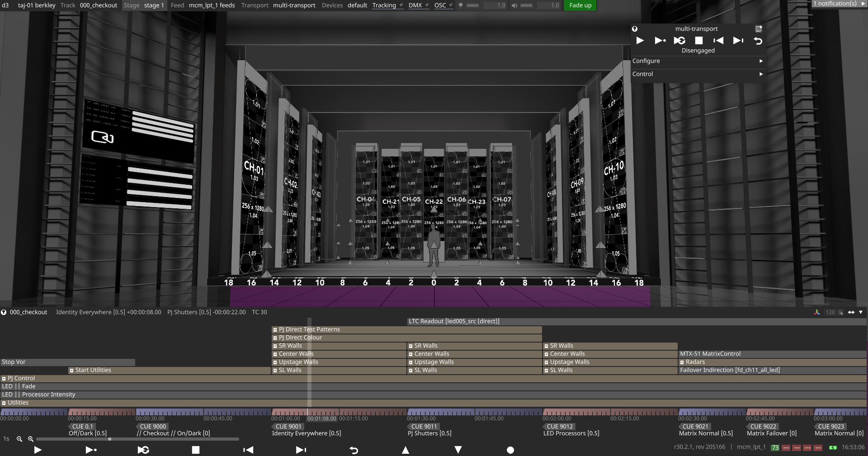Click the master brightness dot icon

[461, 5]
